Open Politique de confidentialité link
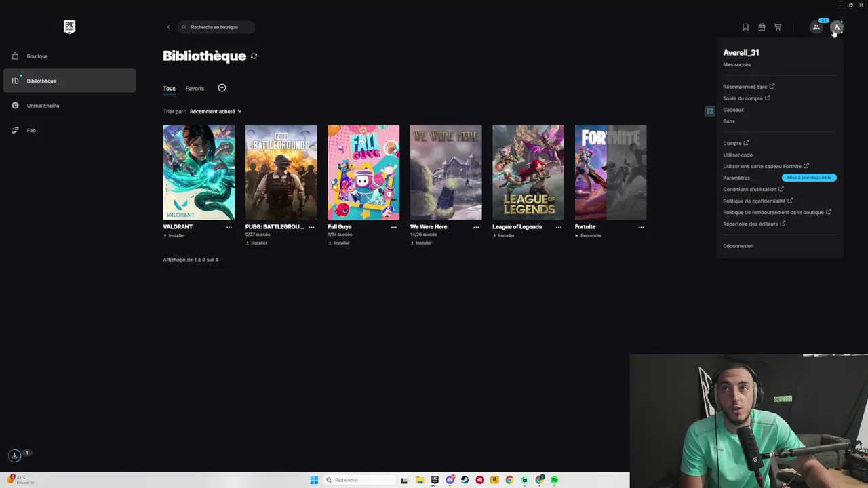 pos(758,201)
